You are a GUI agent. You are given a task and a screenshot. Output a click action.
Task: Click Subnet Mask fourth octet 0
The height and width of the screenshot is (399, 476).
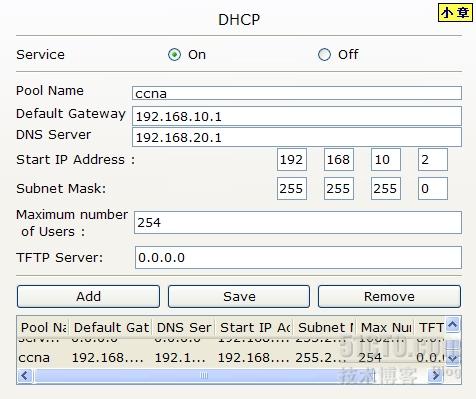point(433,189)
